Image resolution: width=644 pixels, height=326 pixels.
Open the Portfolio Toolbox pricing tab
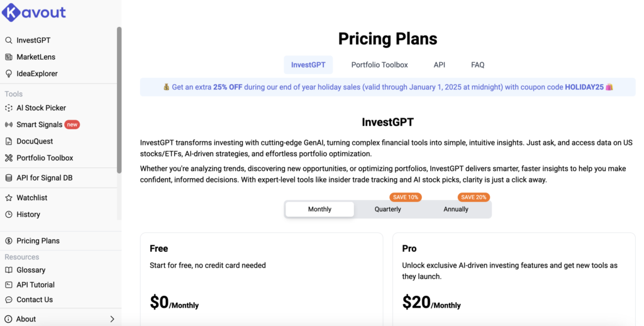pos(379,65)
